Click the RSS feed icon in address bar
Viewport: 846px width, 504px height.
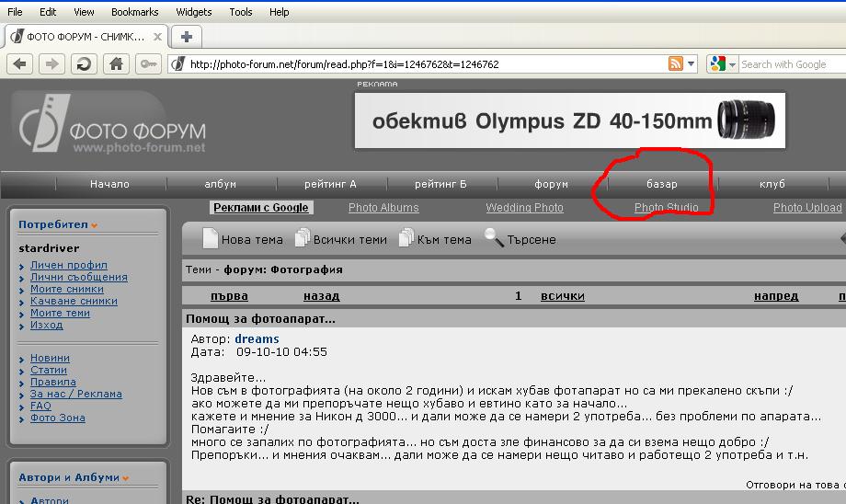(x=676, y=63)
